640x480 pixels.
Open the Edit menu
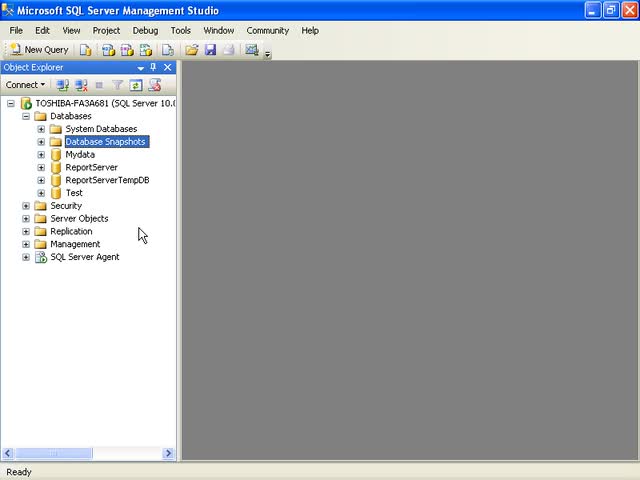42,31
